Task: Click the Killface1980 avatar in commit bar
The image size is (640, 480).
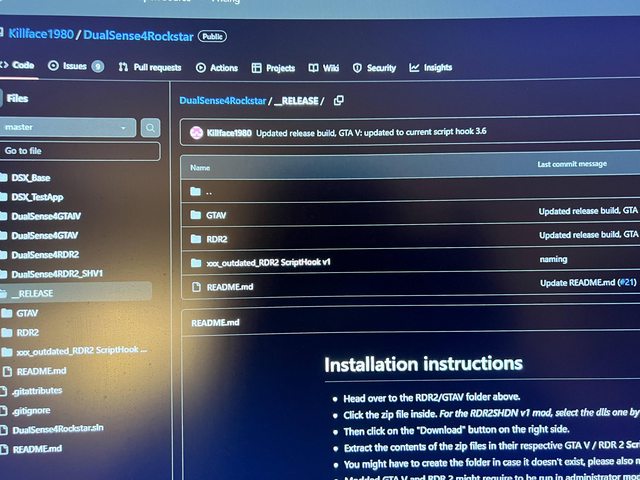Action: [197, 133]
